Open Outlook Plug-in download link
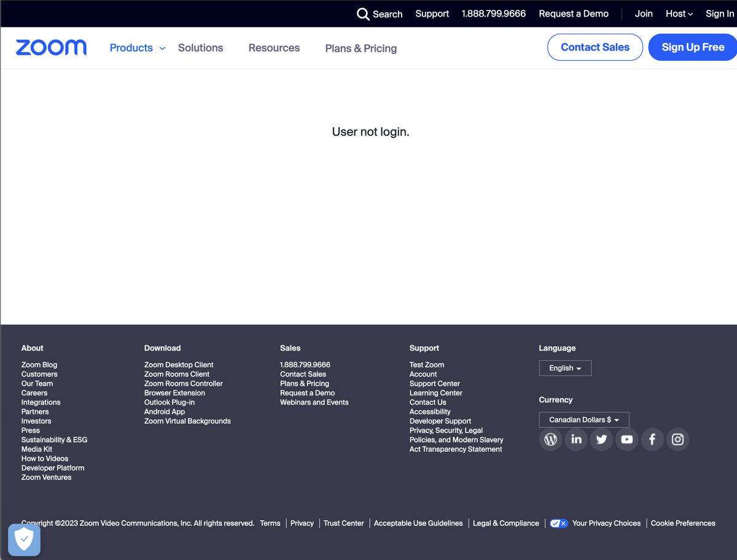Screen dimensions: 737x560 point(170,402)
